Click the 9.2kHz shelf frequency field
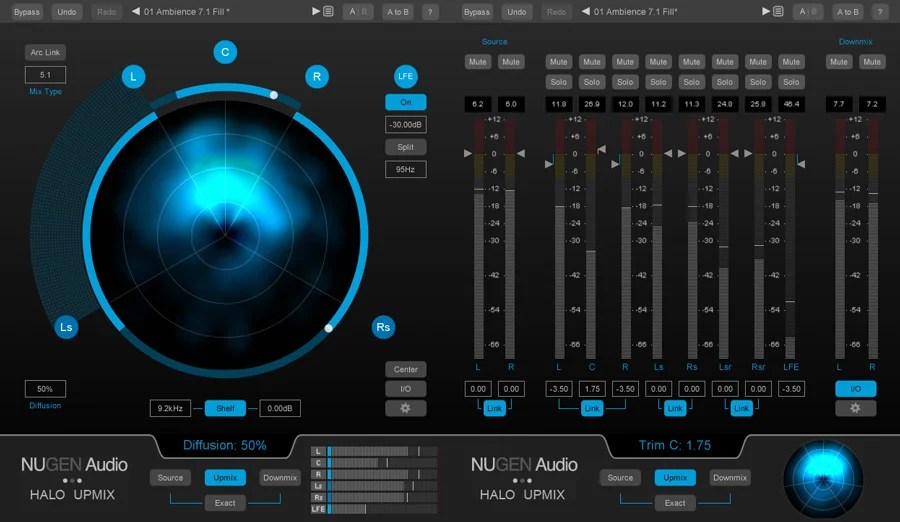 coord(170,408)
